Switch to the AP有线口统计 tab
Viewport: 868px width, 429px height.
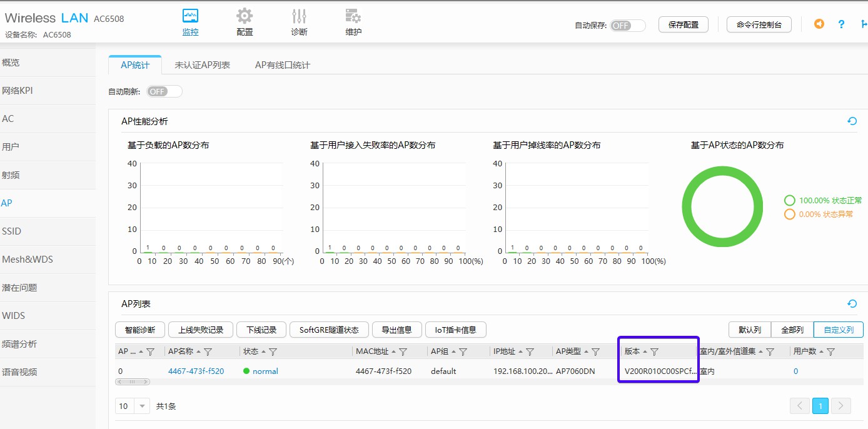tap(283, 65)
